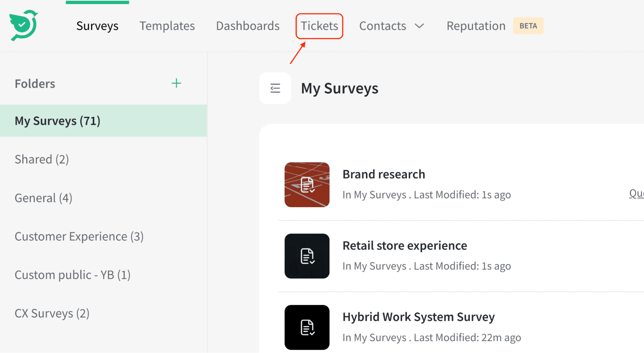Open the Retail store experience title
The width and height of the screenshot is (644, 353).
pyautogui.click(x=405, y=245)
